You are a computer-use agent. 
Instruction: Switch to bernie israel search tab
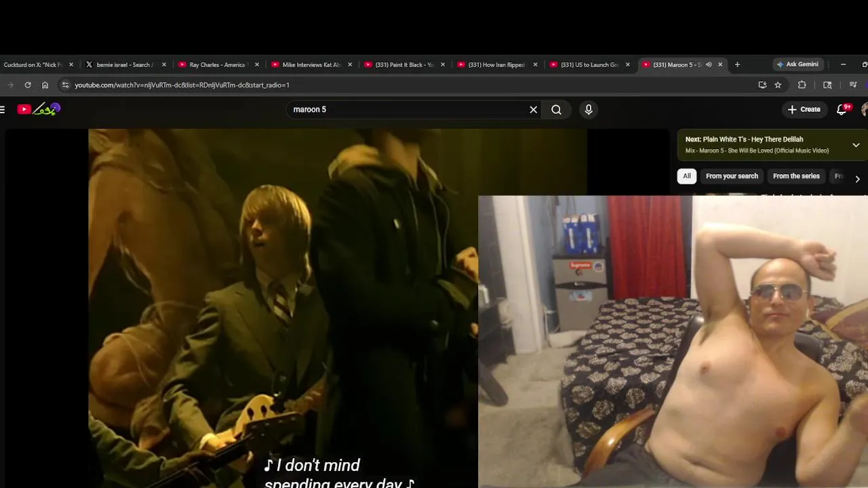point(124,64)
